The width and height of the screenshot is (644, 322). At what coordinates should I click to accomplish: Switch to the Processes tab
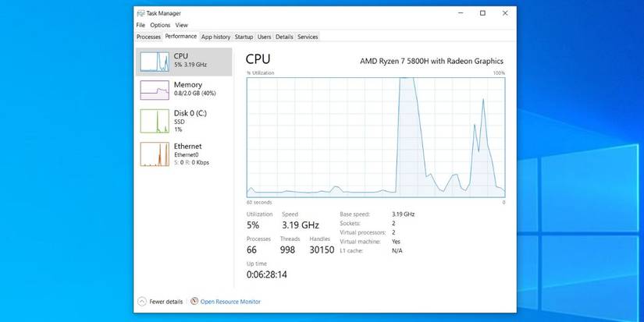pyautogui.click(x=148, y=37)
